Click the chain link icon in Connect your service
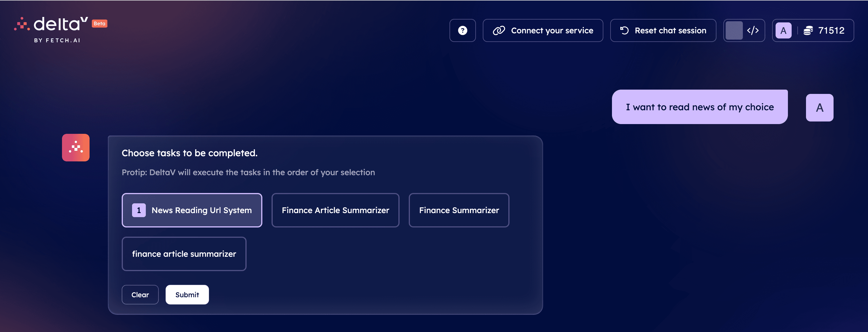Viewport: 868px width, 332px height. (499, 30)
